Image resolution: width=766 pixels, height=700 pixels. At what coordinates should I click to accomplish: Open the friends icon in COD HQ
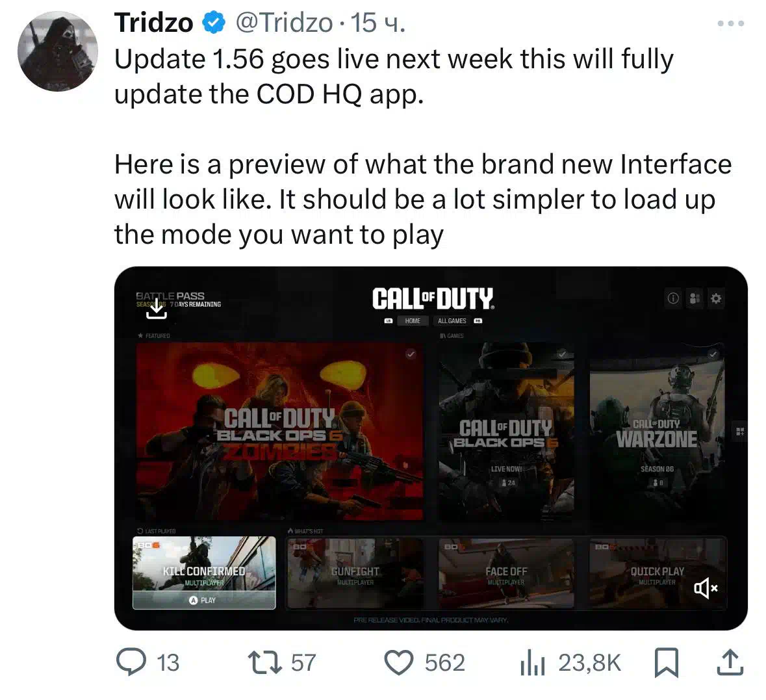pyautogui.click(x=694, y=298)
